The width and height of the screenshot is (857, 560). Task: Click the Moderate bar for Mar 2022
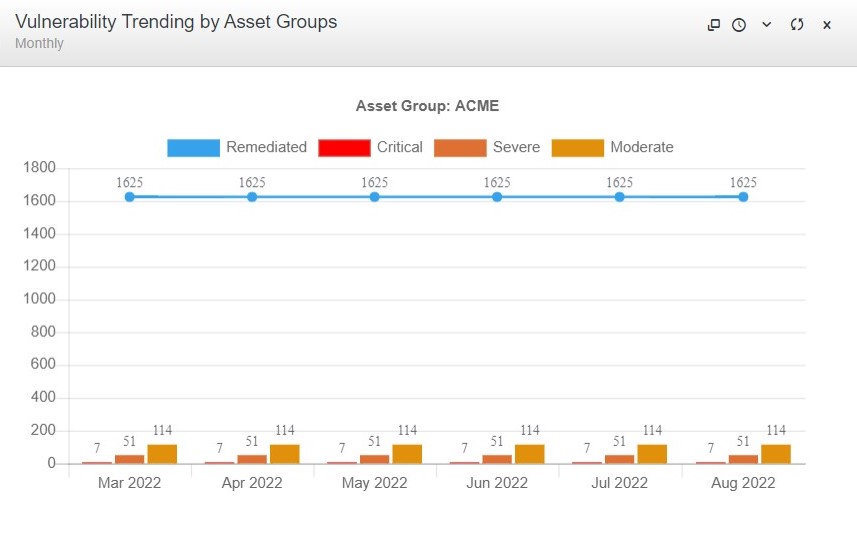[162, 454]
